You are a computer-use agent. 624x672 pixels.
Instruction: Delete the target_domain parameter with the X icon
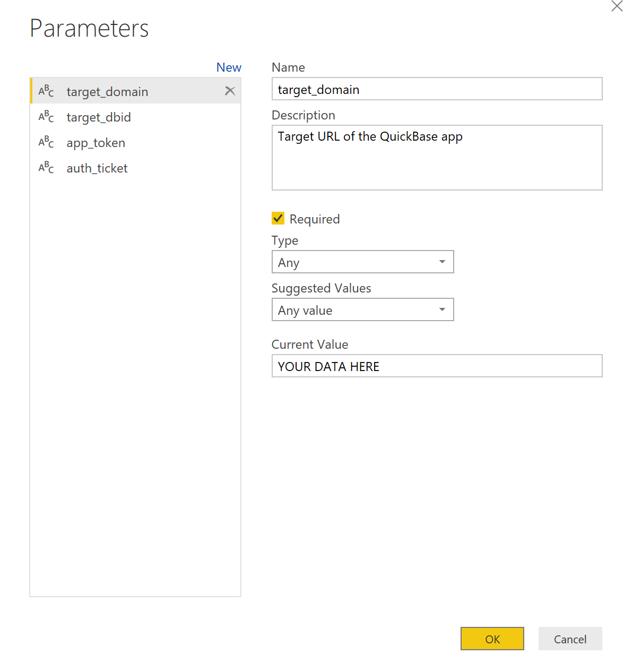point(230,91)
